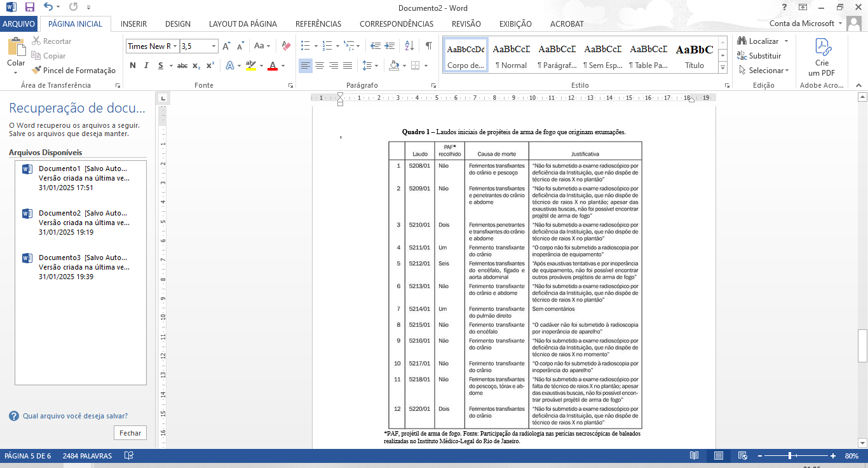Viewport: 868px width, 468px height.
Task: Switch to read mode view in status bar
Action: point(695,456)
